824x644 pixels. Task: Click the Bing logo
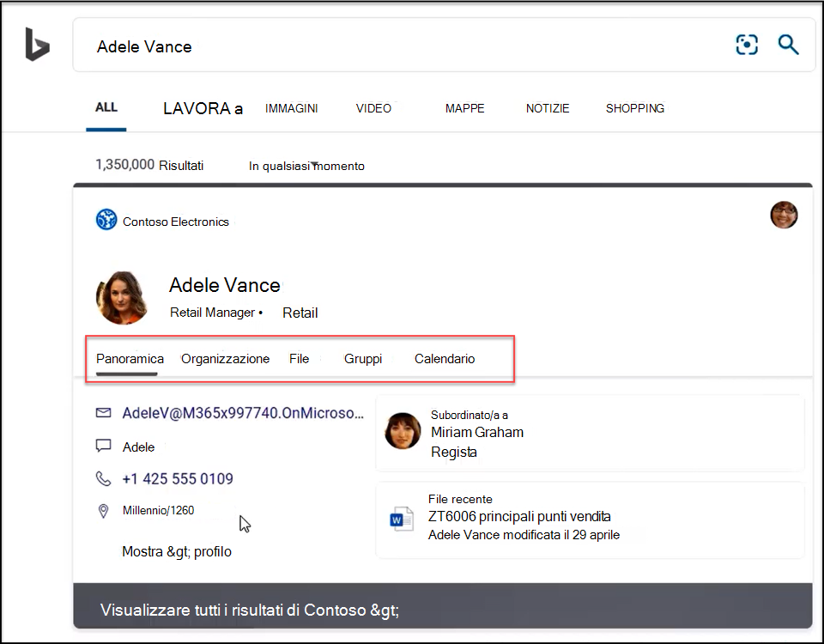pyautogui.click(x=37, y=45)
